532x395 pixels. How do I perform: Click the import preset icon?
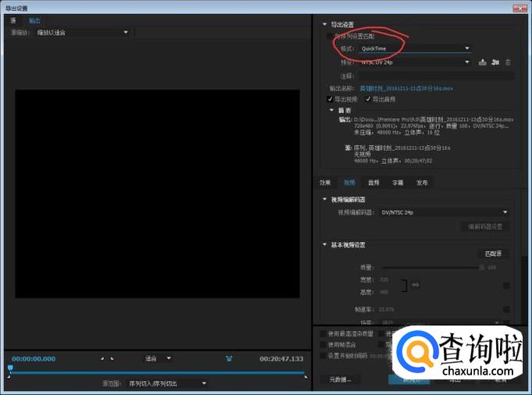(x=495, y=62)
